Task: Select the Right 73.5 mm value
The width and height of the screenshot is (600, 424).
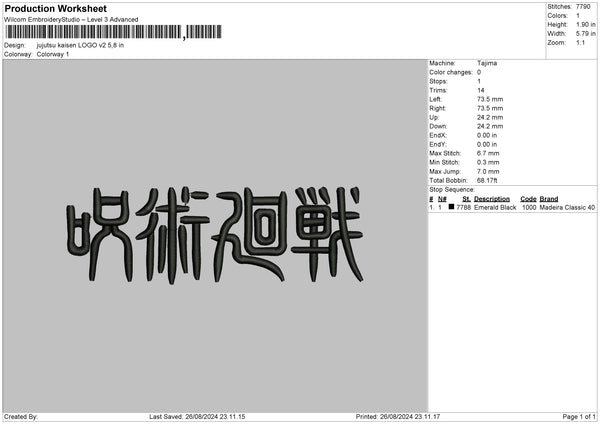Action: coord(490,108)
